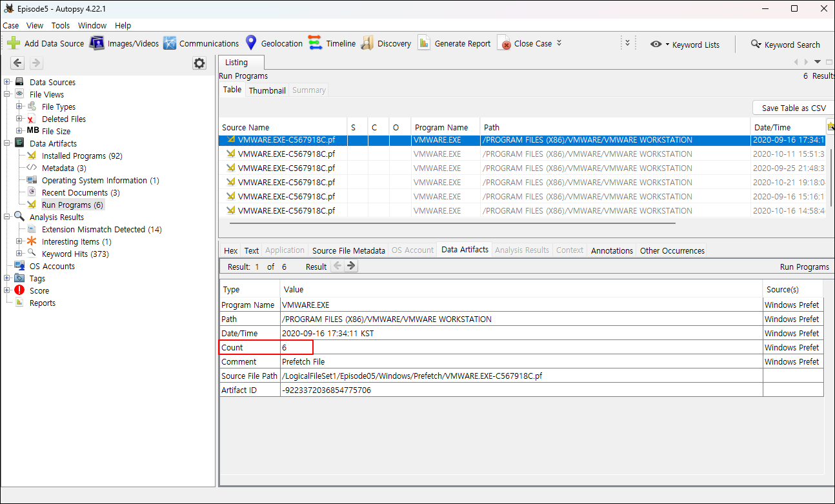Screen dimensions: 835x504
Task: Expand the Data Sources node
Action: 7,82
